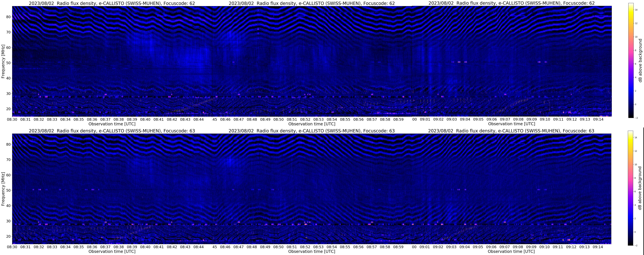Click 'dB above background' label beside the bottom colorbar

pyautogui.click(x=640, y=188)
